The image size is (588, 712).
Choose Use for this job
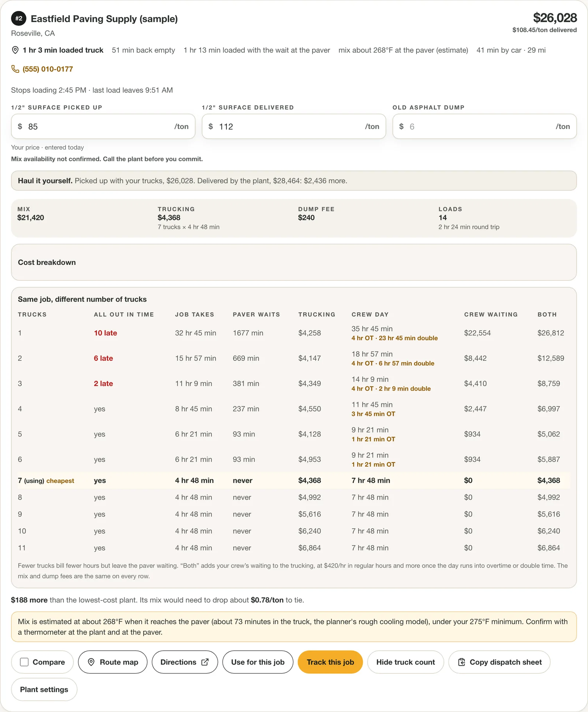[x=258, y=662]
